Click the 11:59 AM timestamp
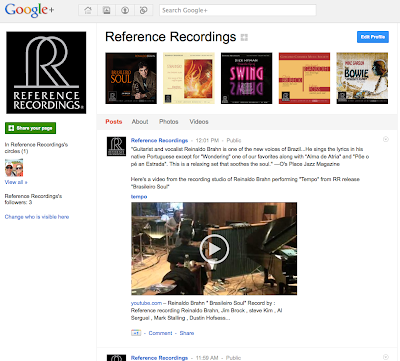Image resolution: width=400 pixels, height=361 pixels. 207,358
